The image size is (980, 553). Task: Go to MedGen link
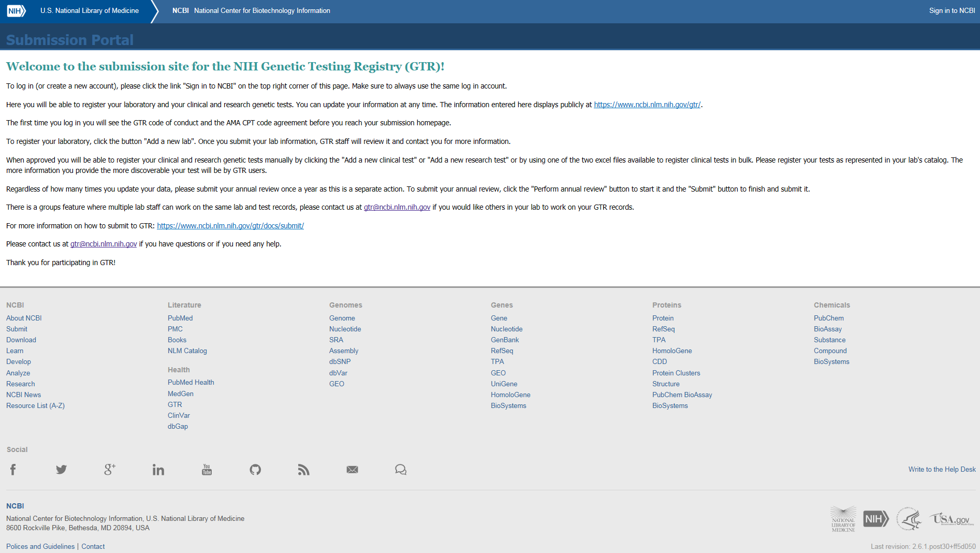click(181, 394)
